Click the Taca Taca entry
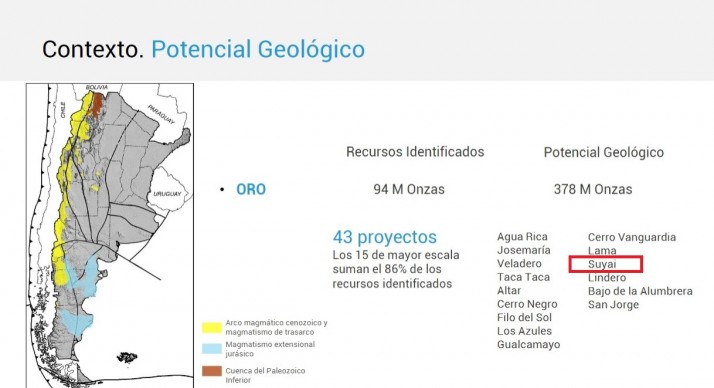Image resolution: width=714 pixels, height=388 pixels. [523, 277]
